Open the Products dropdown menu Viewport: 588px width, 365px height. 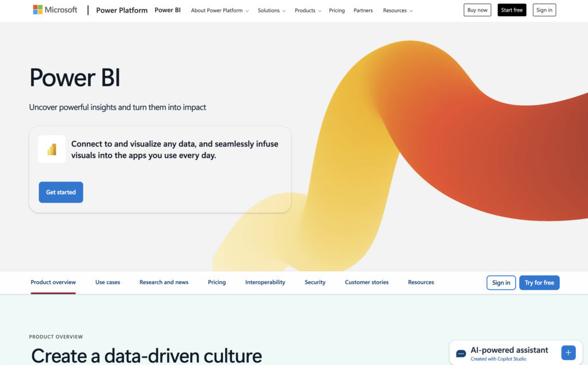(308, 10)
